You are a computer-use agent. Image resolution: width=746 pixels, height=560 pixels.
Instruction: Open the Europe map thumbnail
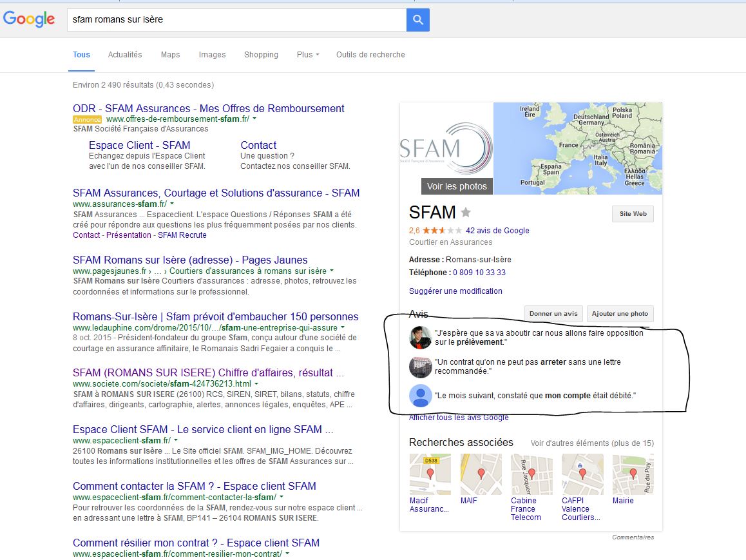[577, 148]
